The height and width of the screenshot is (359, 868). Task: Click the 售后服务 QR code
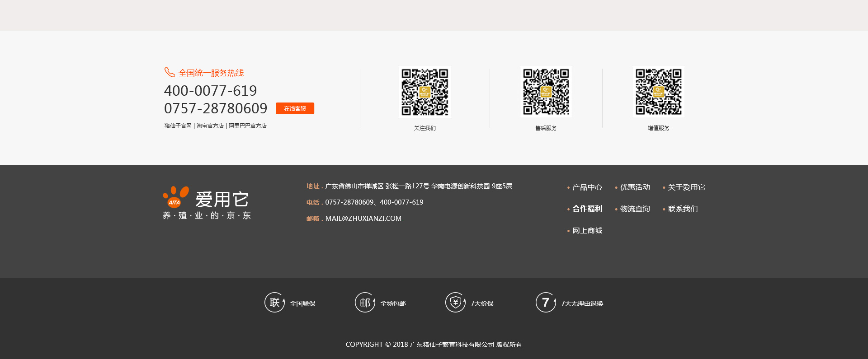546,92
